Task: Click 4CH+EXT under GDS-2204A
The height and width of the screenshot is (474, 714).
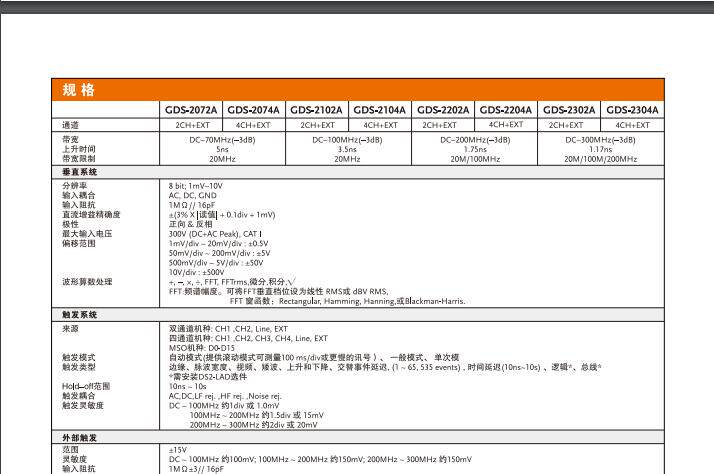Action: (506, 124)
